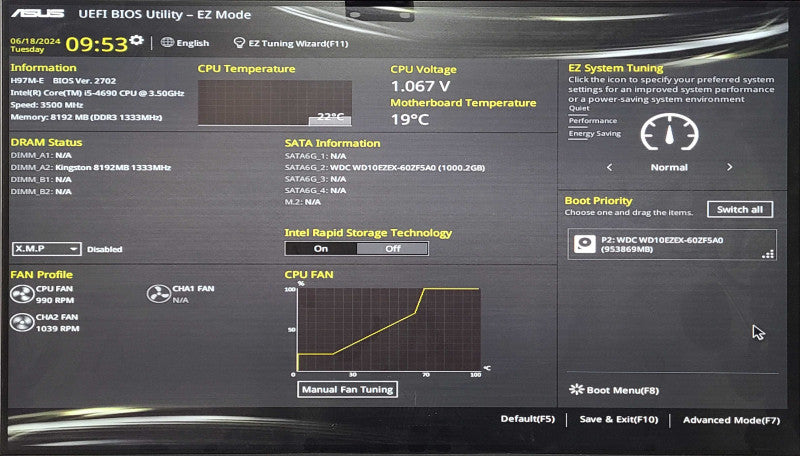
Task: Click the globe language icon
Action: (167, 42)
